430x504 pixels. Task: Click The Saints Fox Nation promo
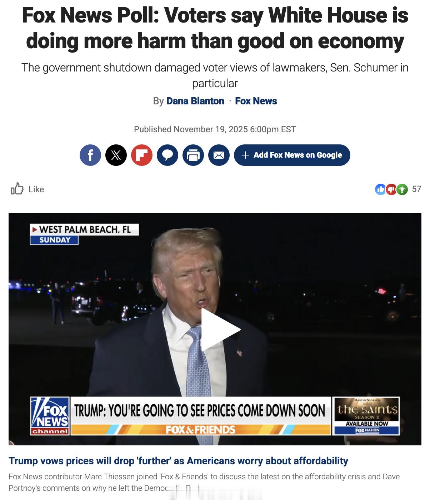[366, 416]
